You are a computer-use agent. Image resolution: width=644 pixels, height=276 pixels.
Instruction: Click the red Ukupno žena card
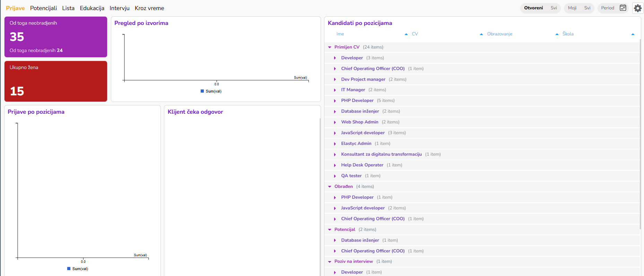pos(56,81)
